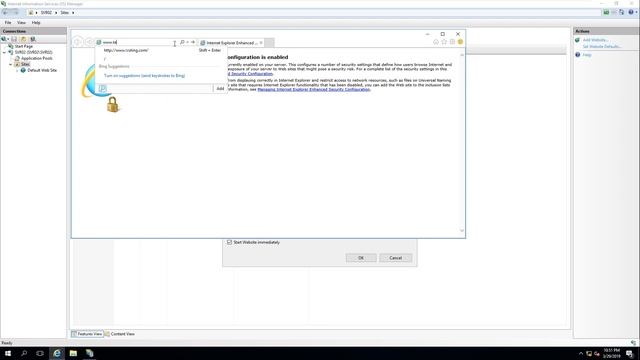Click the Internet Explorer Home icon
640x360 pixels.
436,42
